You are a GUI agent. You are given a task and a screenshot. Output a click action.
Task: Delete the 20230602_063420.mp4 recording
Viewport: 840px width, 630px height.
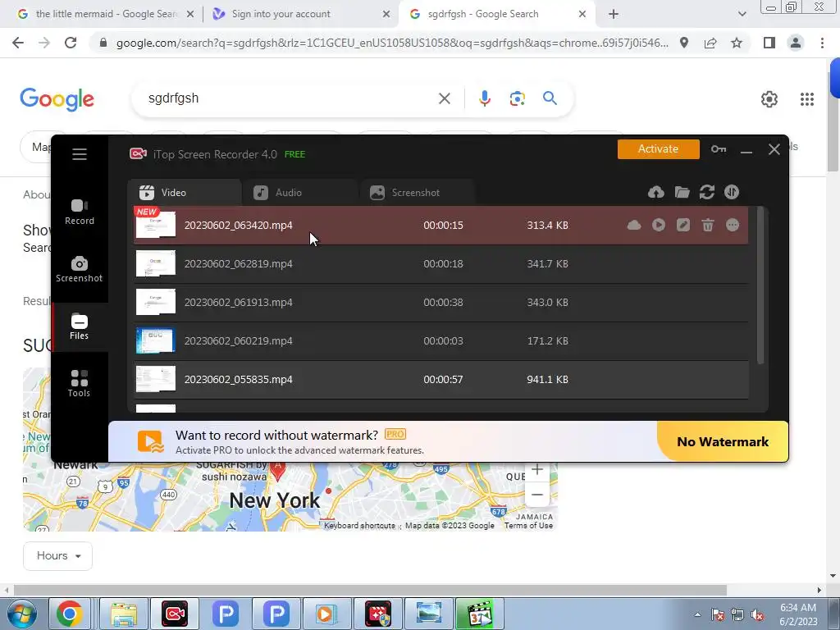708,225
